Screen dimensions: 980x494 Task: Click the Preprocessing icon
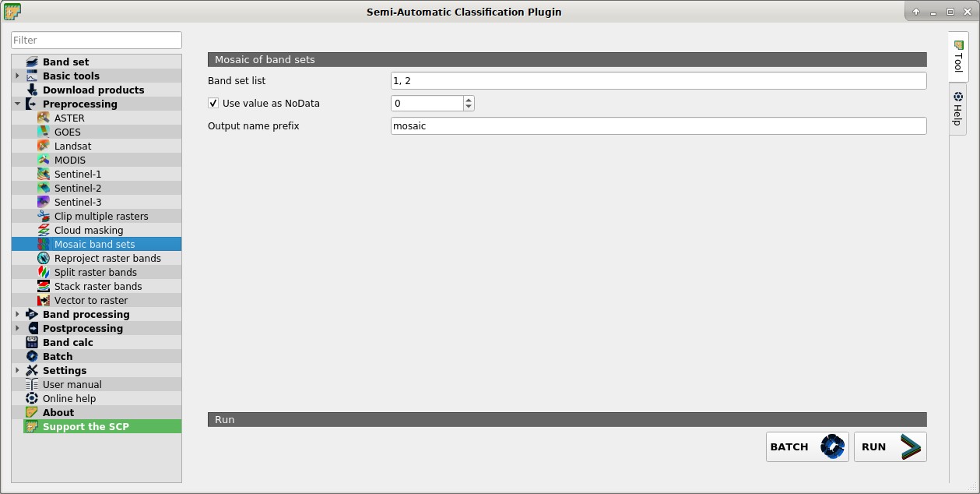[32, 104]
